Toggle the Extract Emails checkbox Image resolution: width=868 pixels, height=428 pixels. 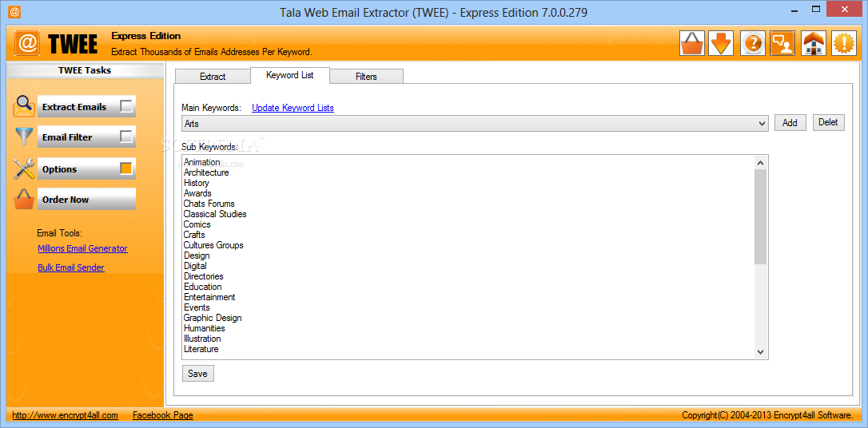click(126, 106)
